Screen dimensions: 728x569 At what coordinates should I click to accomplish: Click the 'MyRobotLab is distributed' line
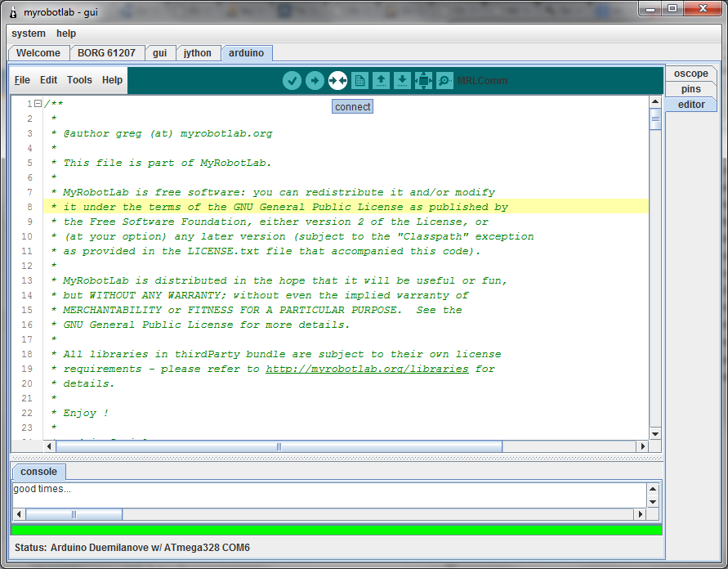(x=279, y=280)
